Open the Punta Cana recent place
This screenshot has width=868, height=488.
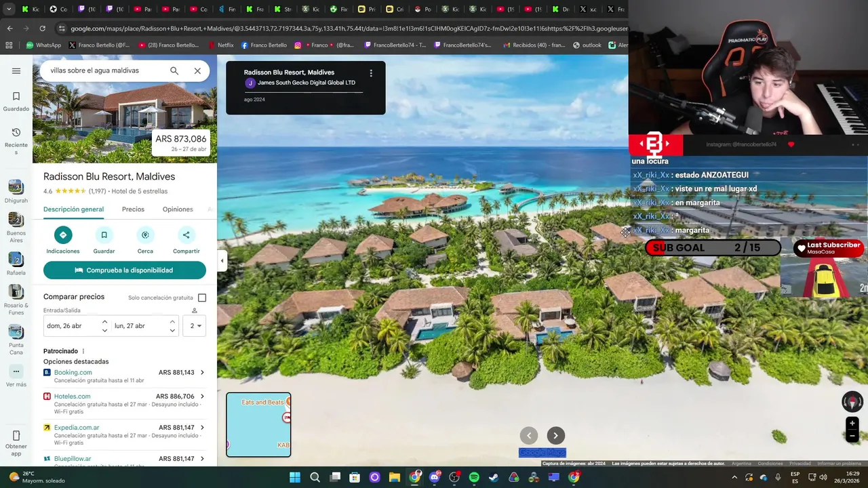[16, 340]
